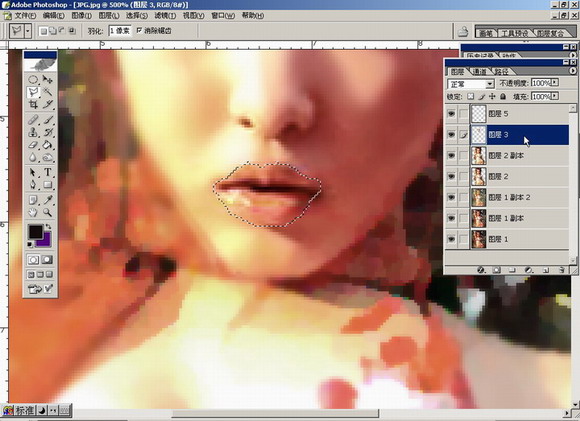Select the Type tool
The height and width of the screenshot is (421, 580).
(48, 172)
